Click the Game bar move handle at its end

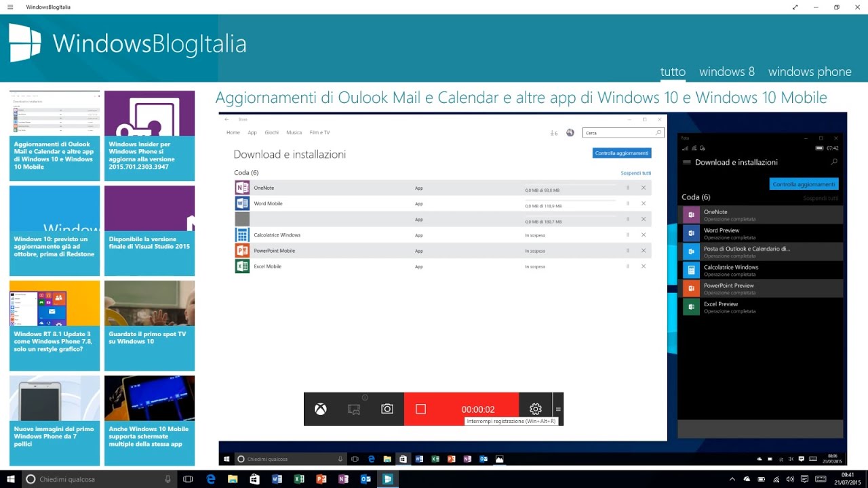point(558,409)
